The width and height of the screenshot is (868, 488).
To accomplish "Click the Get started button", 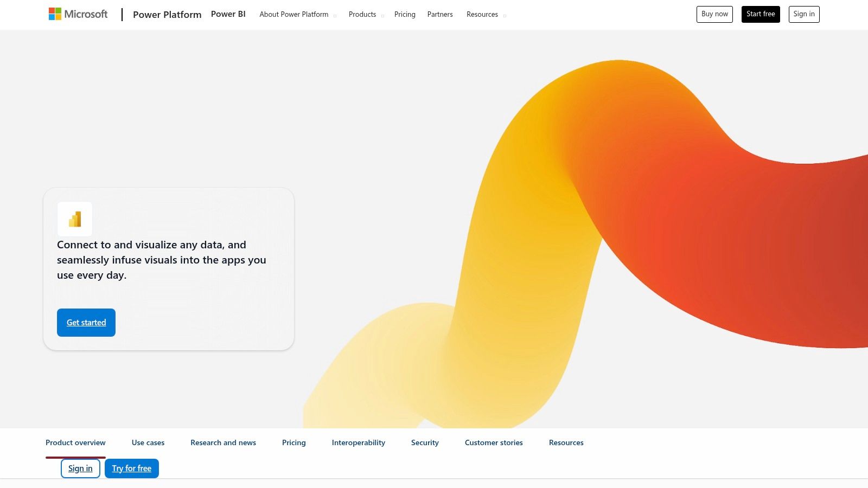I will [x=86, y=322].
